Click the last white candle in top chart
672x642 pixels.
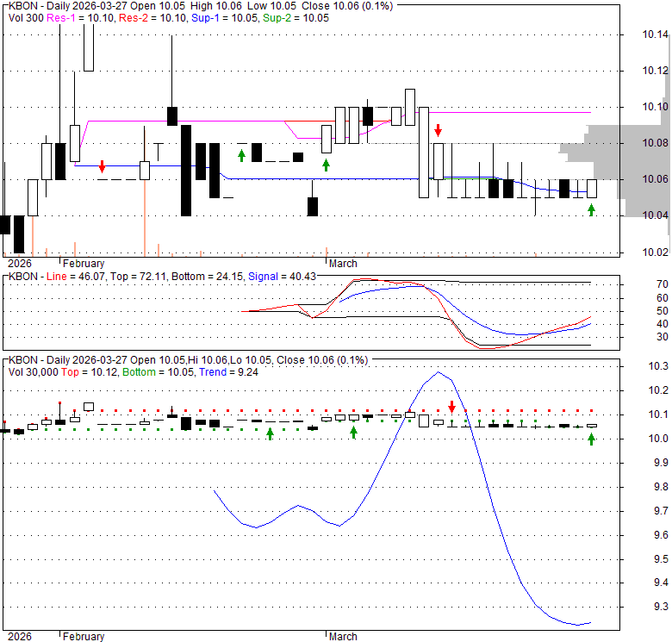pyautogui.click(x=591, y=189)
